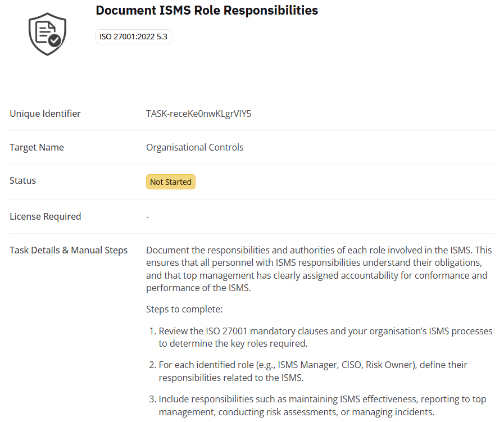Click the Status field label
The height and width of the screenshot is (422, 504).
22,180
